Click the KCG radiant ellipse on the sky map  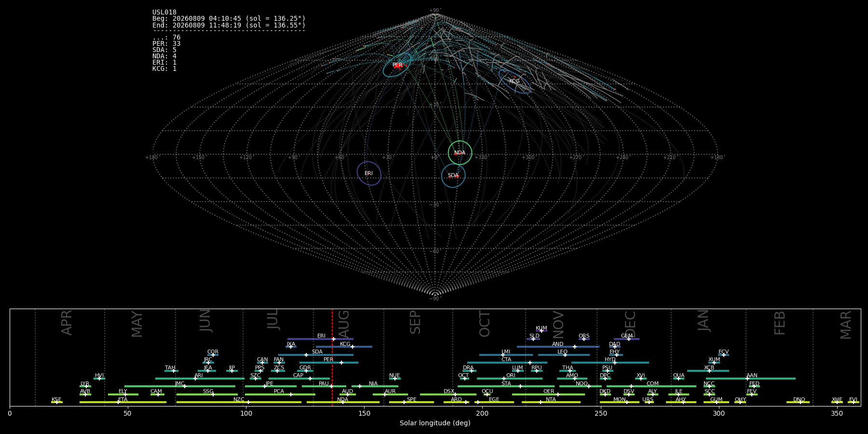point(515,81)
